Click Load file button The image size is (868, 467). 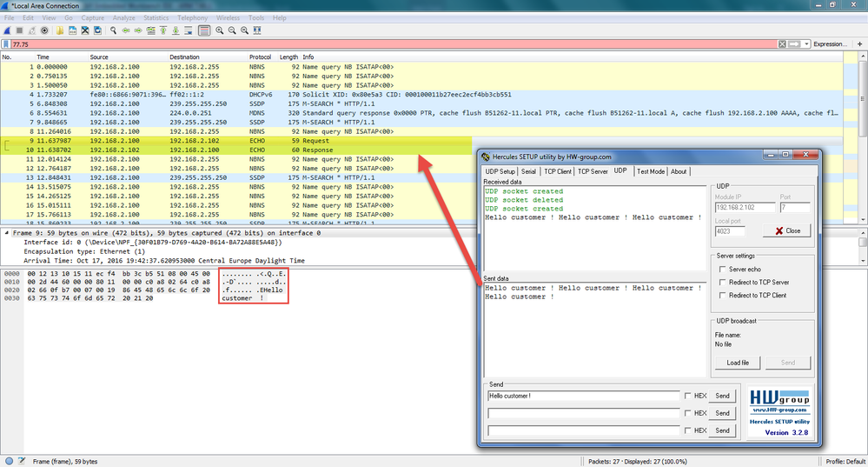coord(738,363)
